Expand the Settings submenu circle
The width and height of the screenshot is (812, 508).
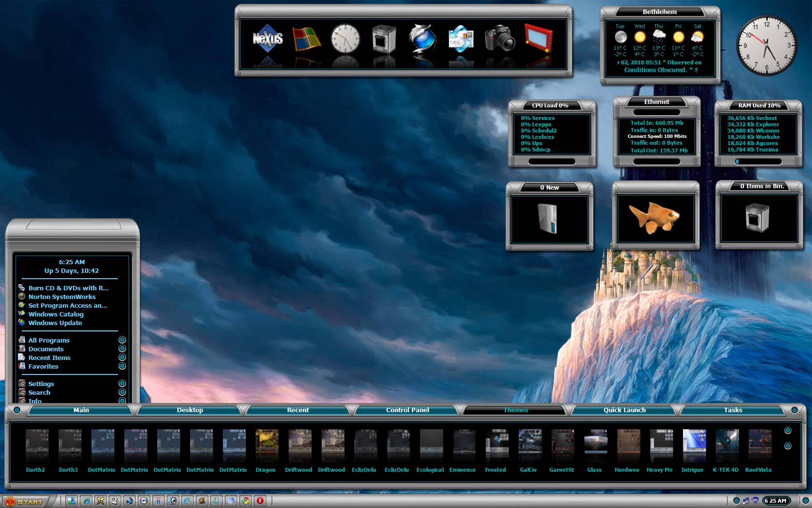pos(122,383)
